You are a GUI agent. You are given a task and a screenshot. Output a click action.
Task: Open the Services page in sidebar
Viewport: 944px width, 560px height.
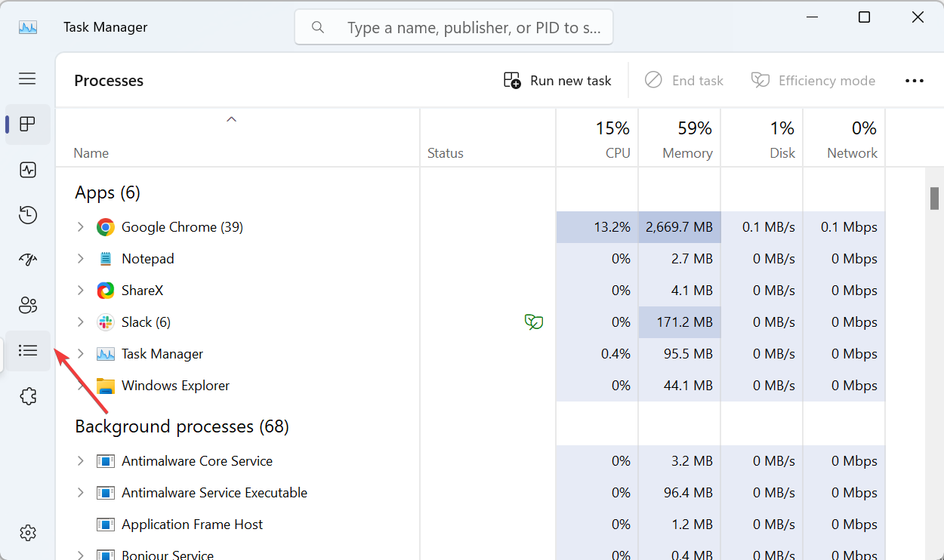[x=28, y=396]
